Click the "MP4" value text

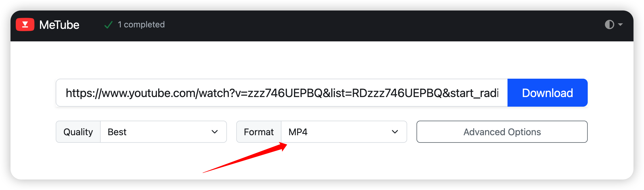[298, 132]
